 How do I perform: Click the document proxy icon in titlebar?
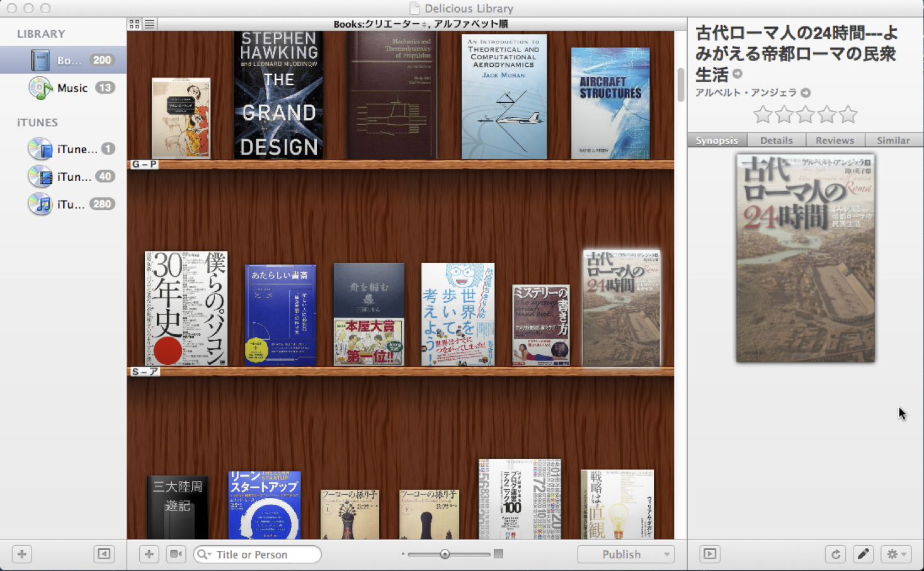[x=414, y=8]
